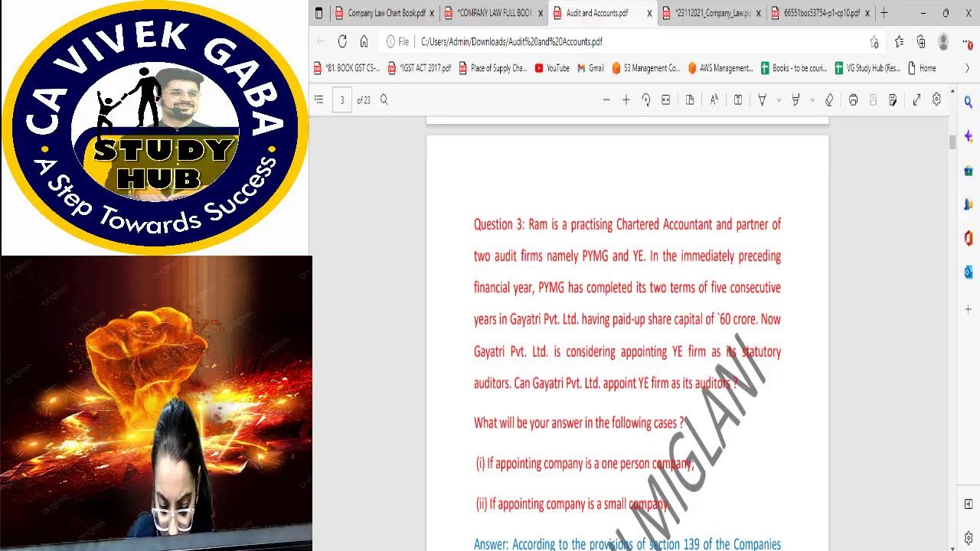The width and height of the screenshot is (980, 551).
Task: Add this page to favorites
Action: pos(874,42)
